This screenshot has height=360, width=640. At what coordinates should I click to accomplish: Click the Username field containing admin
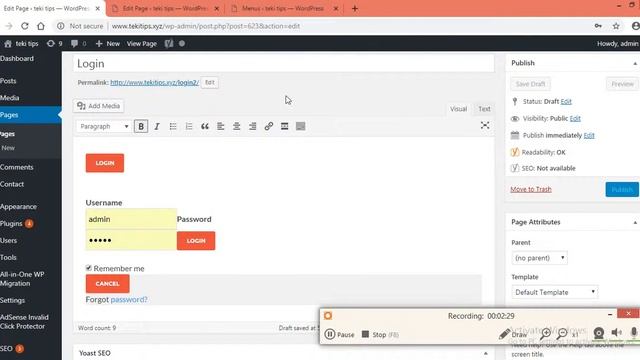tap(131, 219)
